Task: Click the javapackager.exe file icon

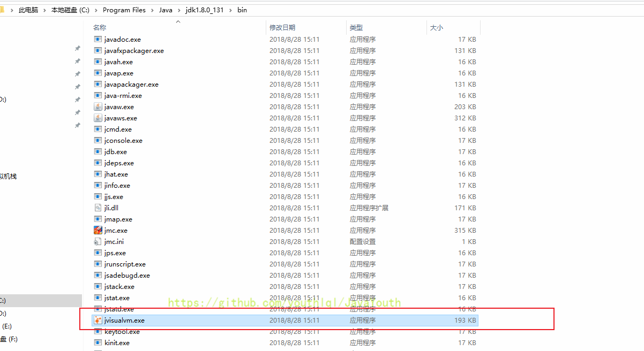Action: (98, 84)
